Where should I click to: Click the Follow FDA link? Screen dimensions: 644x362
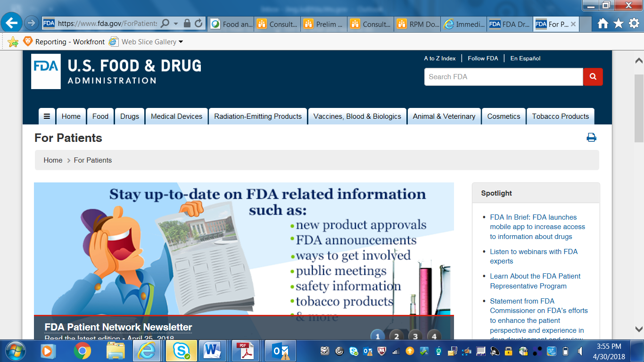click(483, 58)
